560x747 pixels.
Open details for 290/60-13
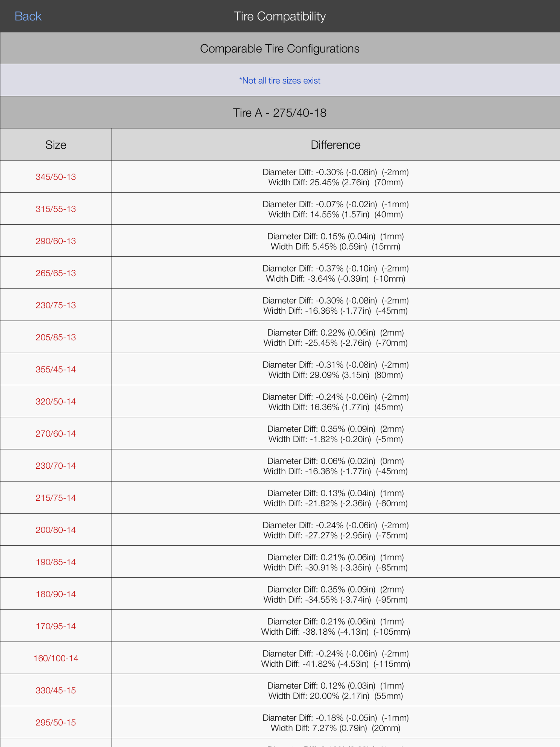pos(56,240)
